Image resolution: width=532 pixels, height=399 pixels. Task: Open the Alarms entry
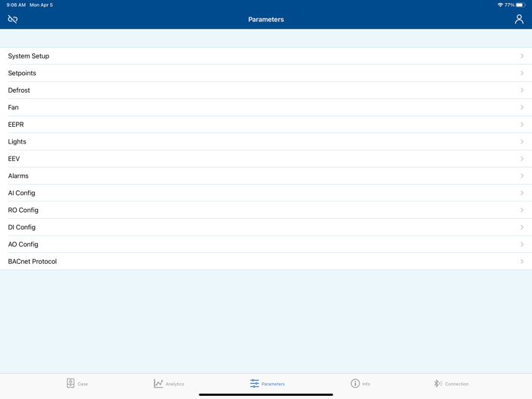[x=266, y=176]
